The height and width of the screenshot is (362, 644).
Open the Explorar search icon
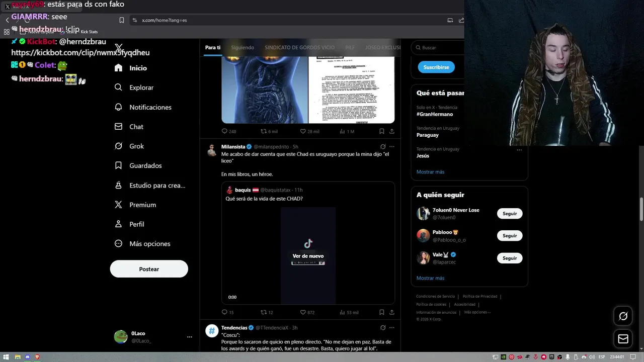(118, 87)
